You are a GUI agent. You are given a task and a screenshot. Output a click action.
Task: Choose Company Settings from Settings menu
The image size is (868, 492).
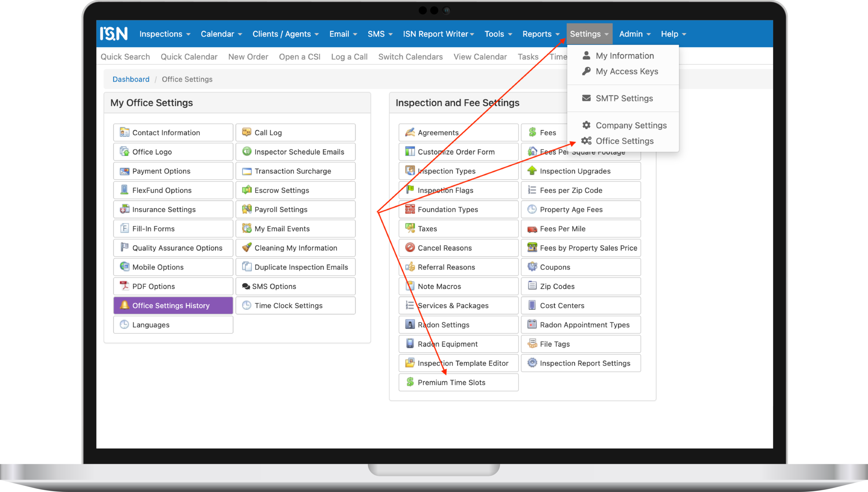click(x=631, y=125)
